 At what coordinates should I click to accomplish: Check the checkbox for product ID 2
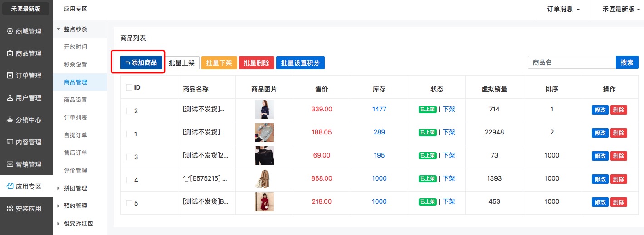(129, 110)
